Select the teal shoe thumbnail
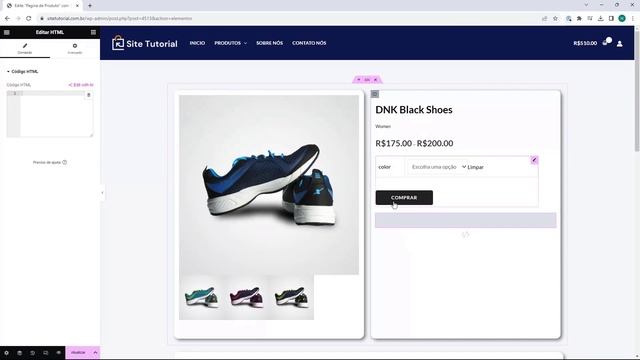This screenshot has width=640, height=360. click(201, 297)
